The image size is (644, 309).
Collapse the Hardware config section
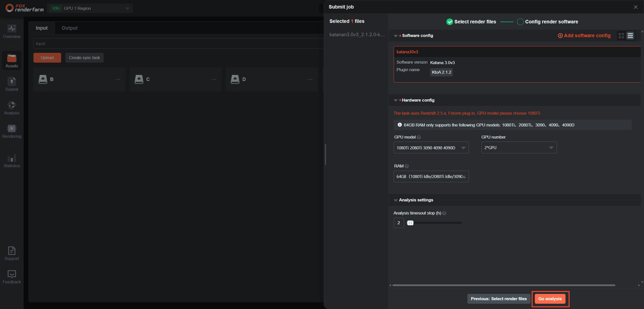tap(396, 100)
